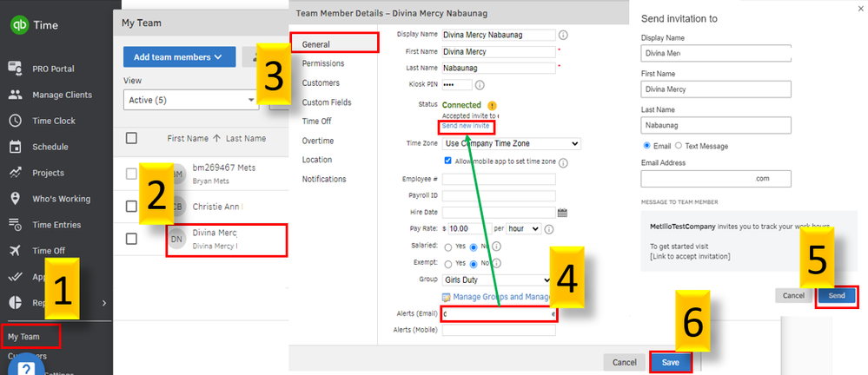The width and height of the screenshot is (868, 375).
Task: Open the General tab
Action: pyautogui.click(x=316, y=44)
